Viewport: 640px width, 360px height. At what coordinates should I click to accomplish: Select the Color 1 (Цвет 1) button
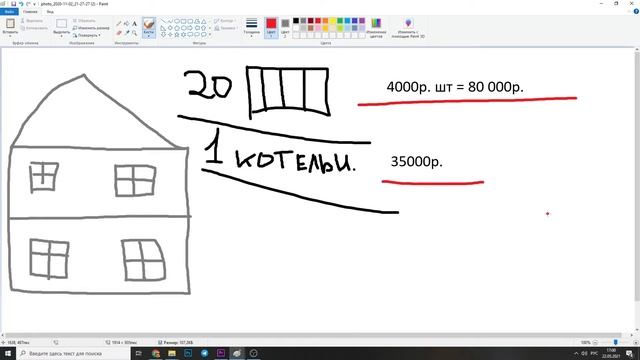click(271, 27)
